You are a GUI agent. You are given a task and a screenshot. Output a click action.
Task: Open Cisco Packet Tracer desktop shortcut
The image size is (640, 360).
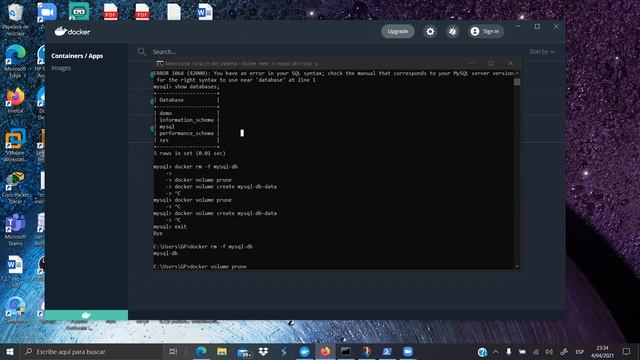[15, 187]
